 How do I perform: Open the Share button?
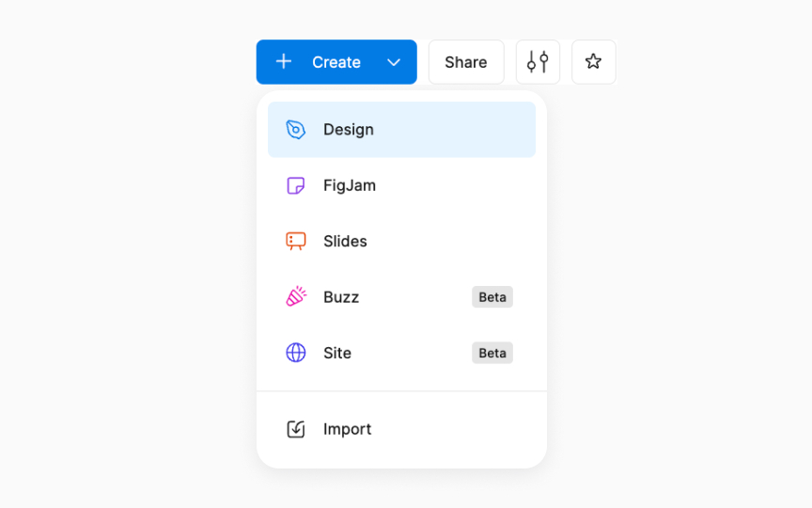(x=466, y=62)
